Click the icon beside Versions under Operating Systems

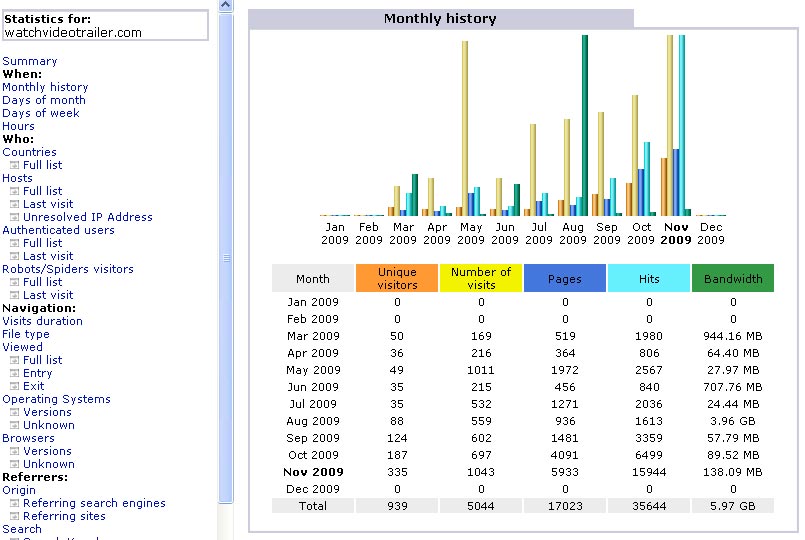coord(15,413)
